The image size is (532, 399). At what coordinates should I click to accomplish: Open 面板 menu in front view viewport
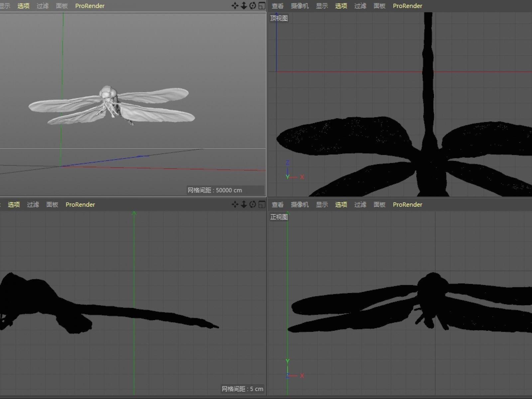tap(379, 204)
